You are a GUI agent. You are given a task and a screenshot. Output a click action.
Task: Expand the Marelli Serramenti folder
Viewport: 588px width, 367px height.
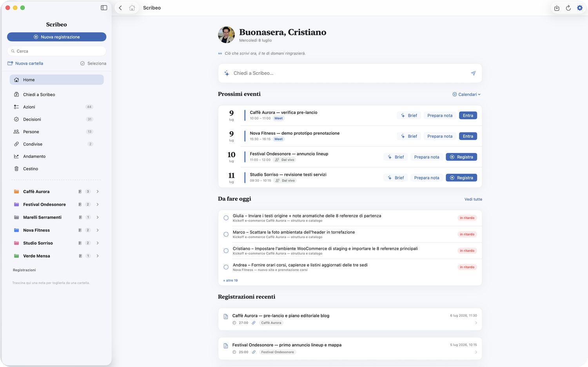click(x=98, y=217)
